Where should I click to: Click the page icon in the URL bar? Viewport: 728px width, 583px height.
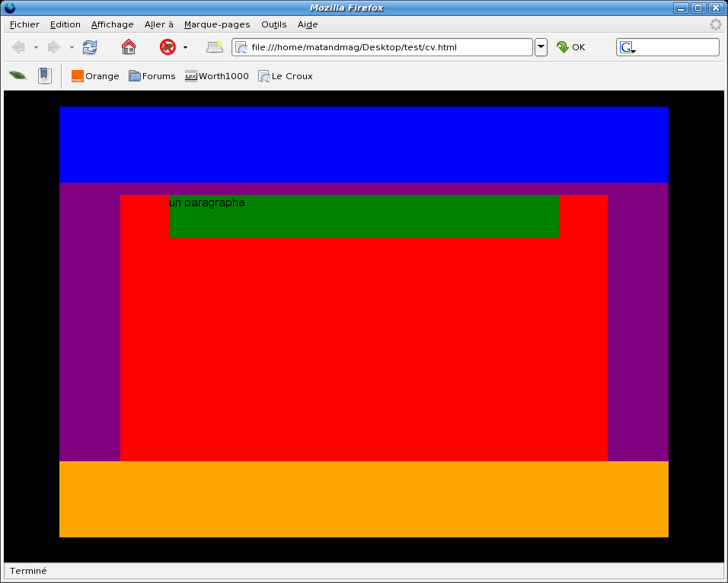(241, 47)
